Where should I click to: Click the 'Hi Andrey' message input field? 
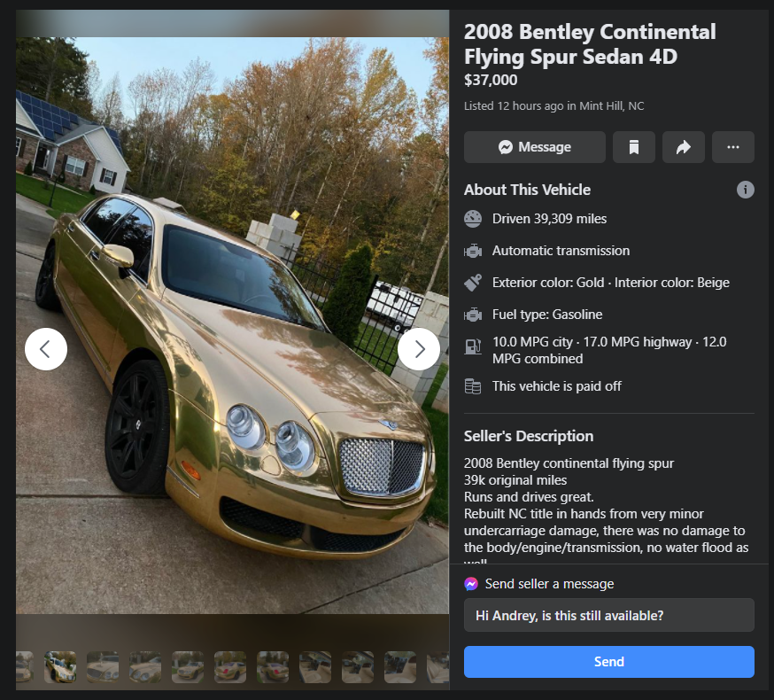pos(609,616)
